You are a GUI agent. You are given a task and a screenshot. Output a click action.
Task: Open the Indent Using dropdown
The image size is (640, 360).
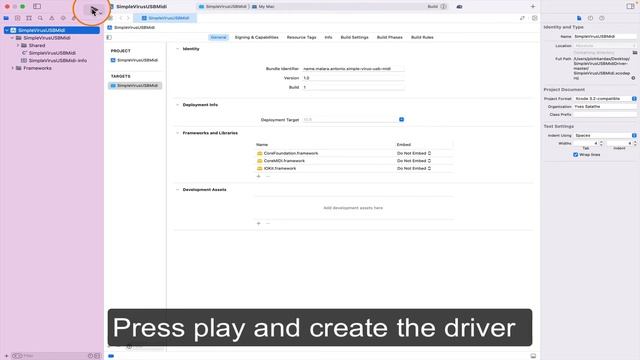[x=605, y=136]
